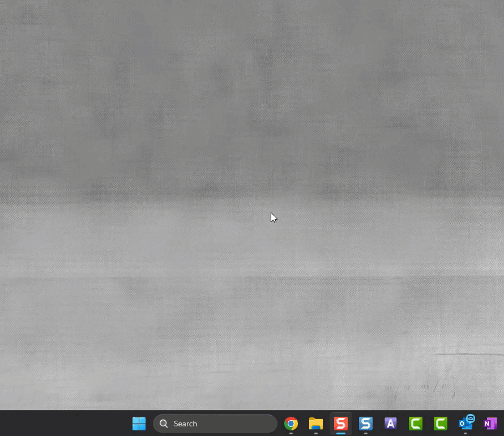Open Outlook from the taskbar
The width and height of the screenshot is (504, 436).
point(465,424)
